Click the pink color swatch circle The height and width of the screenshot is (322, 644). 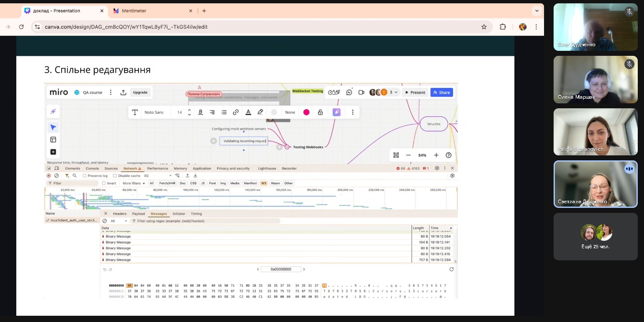coord(307,112)
